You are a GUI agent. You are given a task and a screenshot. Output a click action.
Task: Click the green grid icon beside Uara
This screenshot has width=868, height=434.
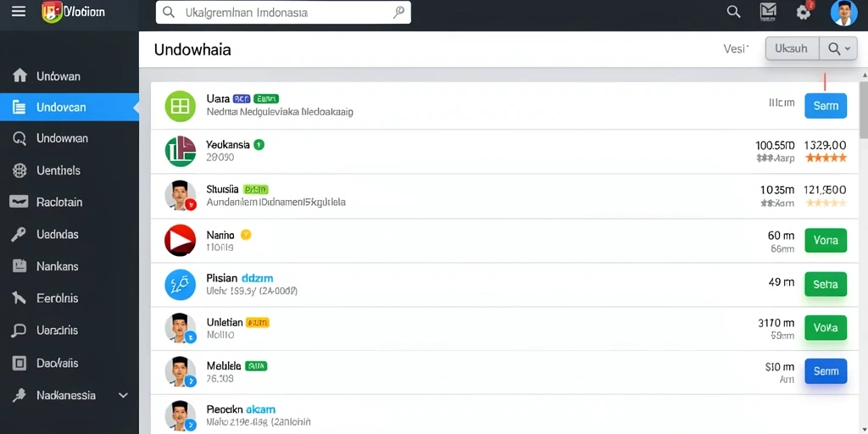181,106
